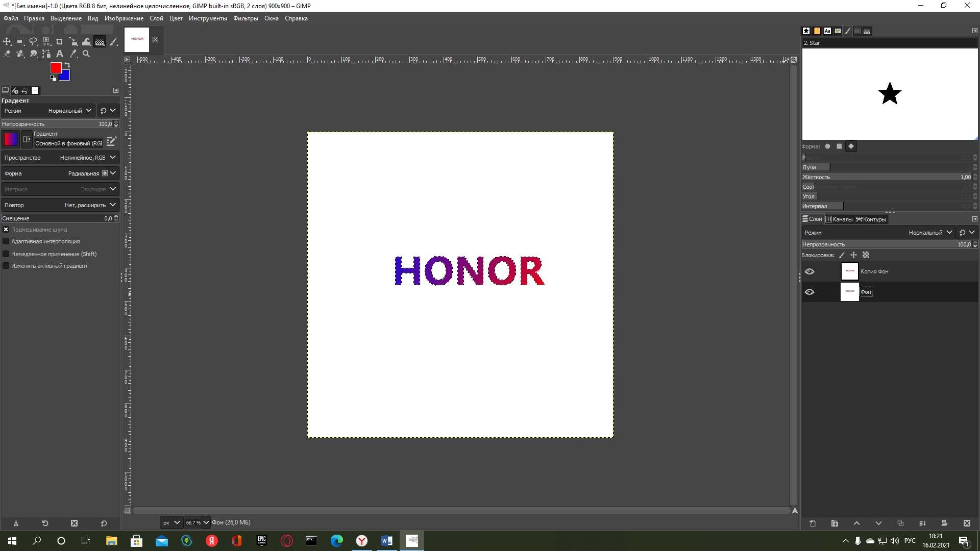Select the Eraser tool
Viewport: 980px width, 551px height.
point(7,54)
